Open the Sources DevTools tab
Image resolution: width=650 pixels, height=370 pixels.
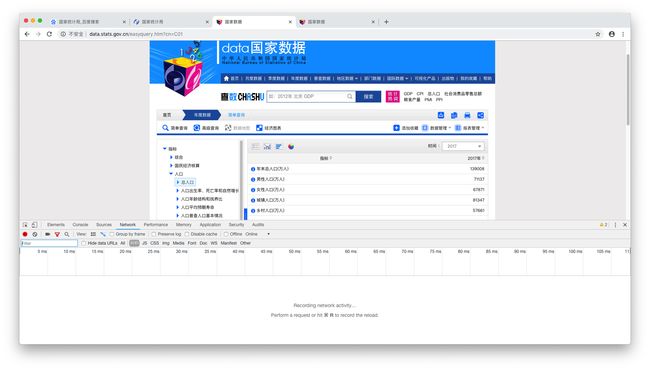(104, 225)
